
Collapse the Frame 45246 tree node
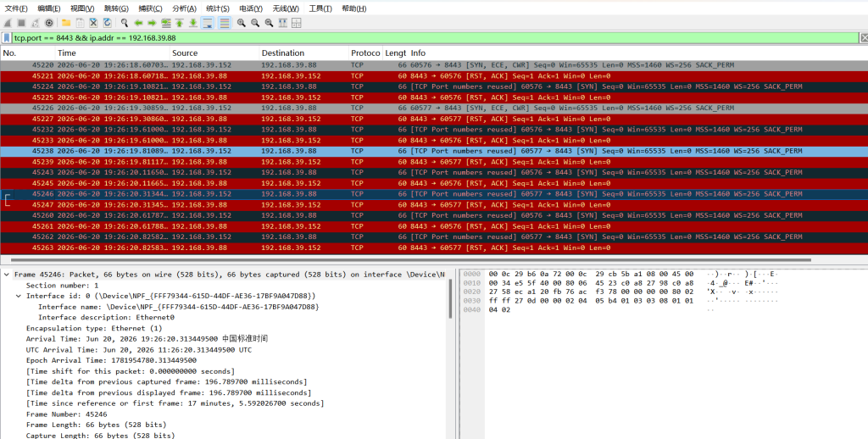pos(7,275)
